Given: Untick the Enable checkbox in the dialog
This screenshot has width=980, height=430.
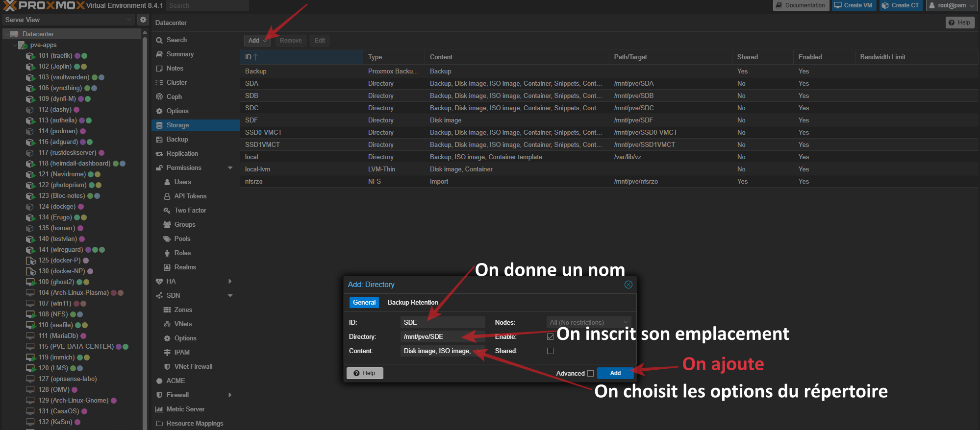Looking at the screenshot, I should pos(550,337).
